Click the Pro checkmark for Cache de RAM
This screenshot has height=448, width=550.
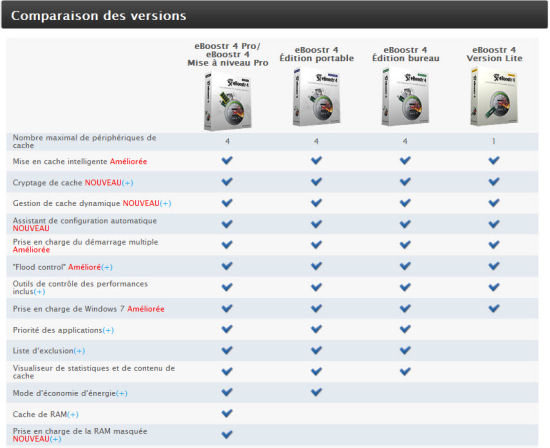pos(227,413)
